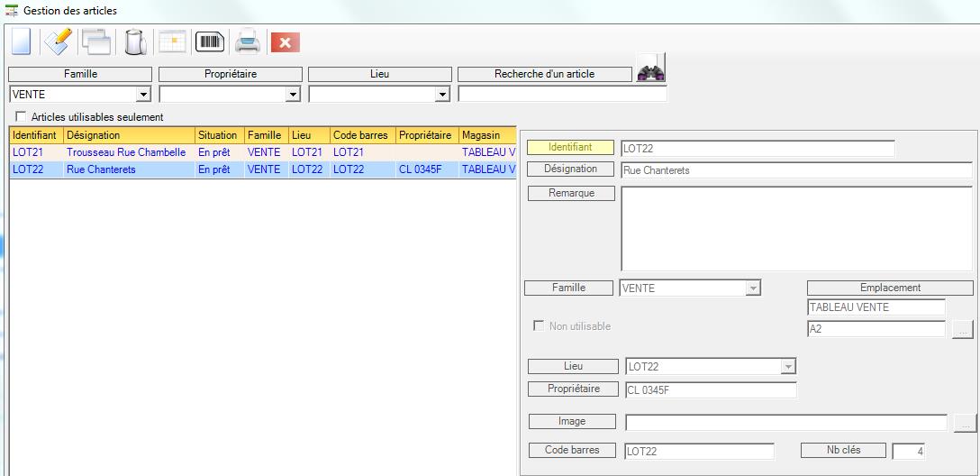Open the barcode toolbar icon
980x476 pixels.
point(211,41)
